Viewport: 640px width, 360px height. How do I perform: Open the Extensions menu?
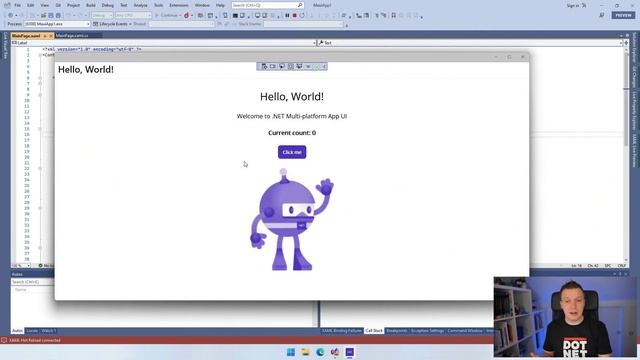click(179, 5)
